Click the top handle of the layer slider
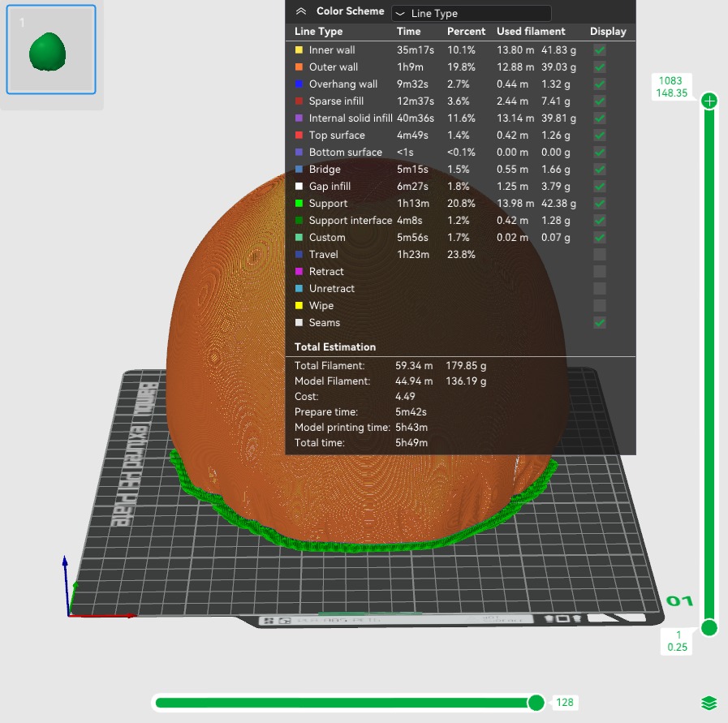The width and height of the screenshot is (728, 723). (709, 101)
